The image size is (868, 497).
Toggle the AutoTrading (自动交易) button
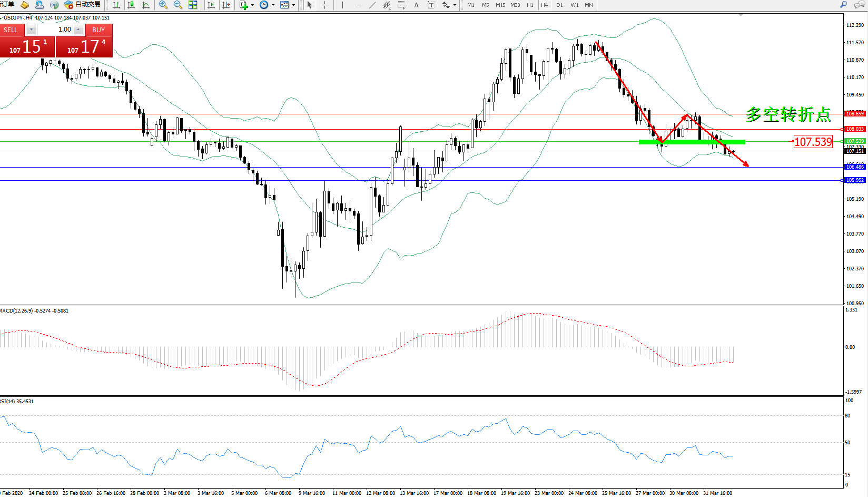82,5
